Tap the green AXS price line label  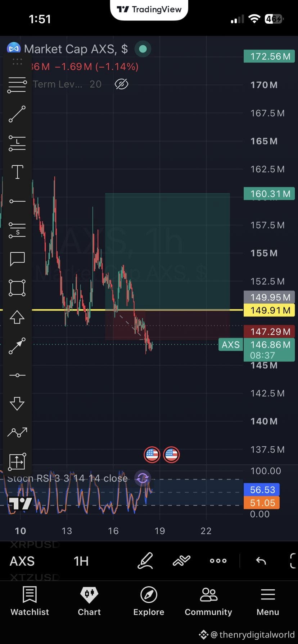(231, 345)
